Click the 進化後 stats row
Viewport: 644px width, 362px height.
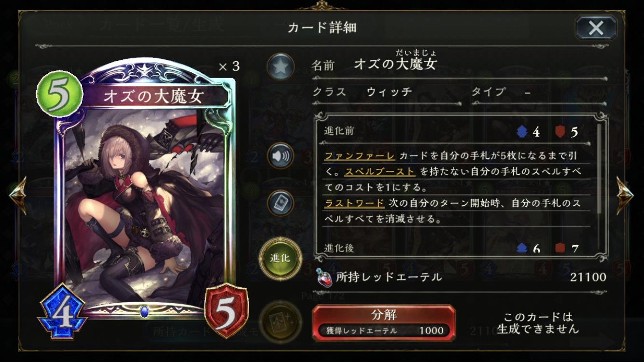click(x=452, y=248)
